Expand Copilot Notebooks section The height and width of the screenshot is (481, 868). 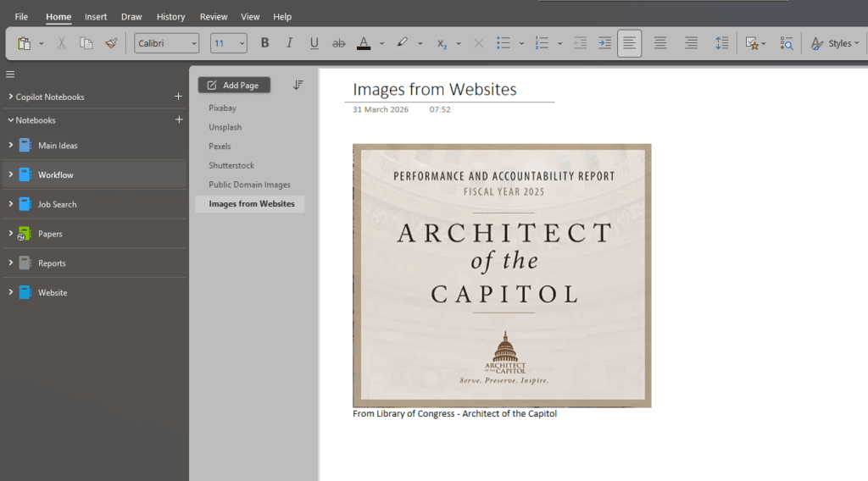tap(10, 97)
